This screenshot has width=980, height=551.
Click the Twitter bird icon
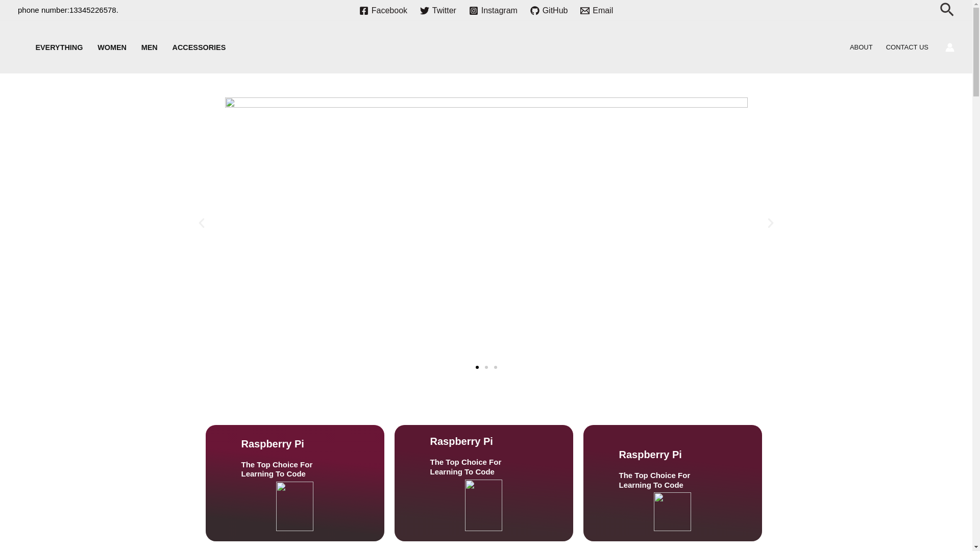pyautogui.click(x=425, y=11)
